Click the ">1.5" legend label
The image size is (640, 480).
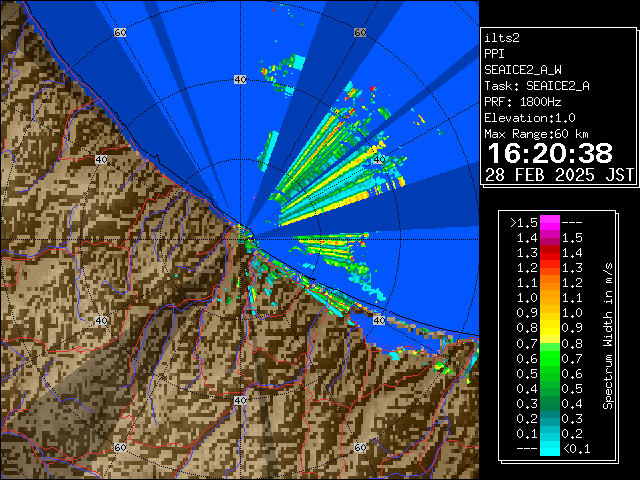point(524,223)
